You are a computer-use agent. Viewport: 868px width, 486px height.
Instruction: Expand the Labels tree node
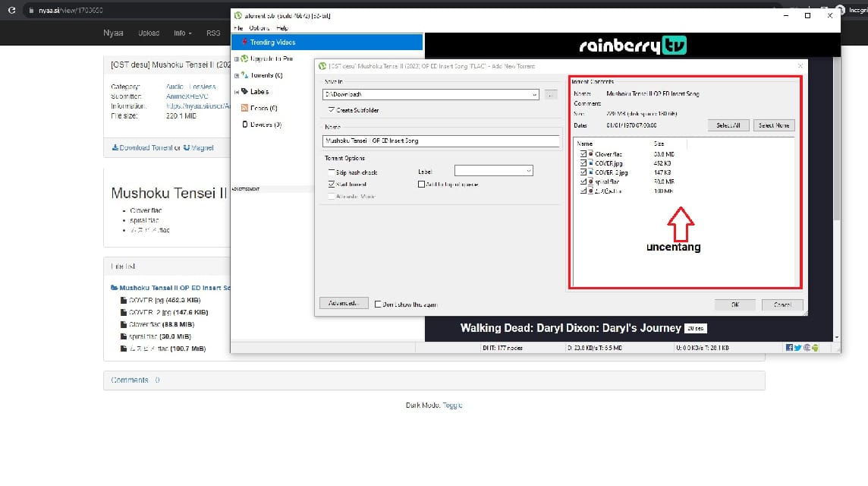point(237,92)
